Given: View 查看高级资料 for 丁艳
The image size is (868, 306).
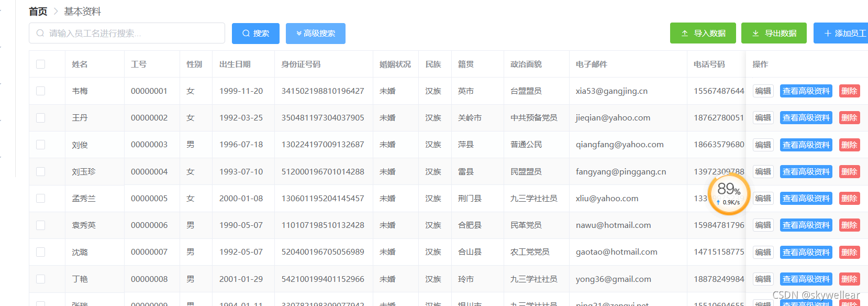Looking at the screenshot, I should pyautogui.click(x=806, y=279).
